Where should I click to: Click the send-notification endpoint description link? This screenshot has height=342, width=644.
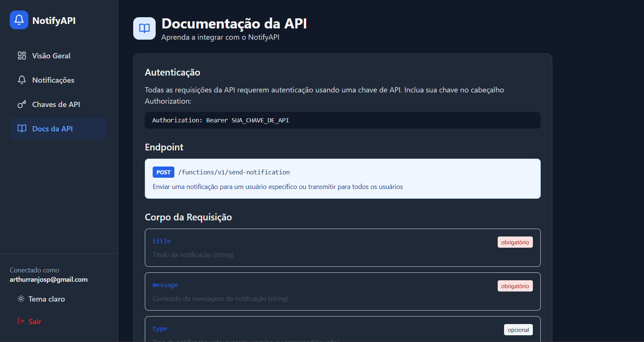(278, 186)
